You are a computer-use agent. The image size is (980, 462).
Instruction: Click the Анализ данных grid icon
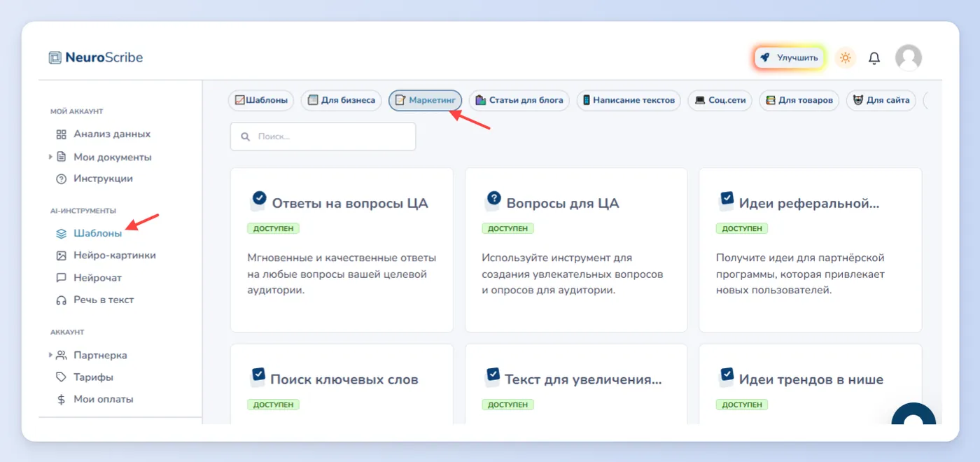[61, 134]
